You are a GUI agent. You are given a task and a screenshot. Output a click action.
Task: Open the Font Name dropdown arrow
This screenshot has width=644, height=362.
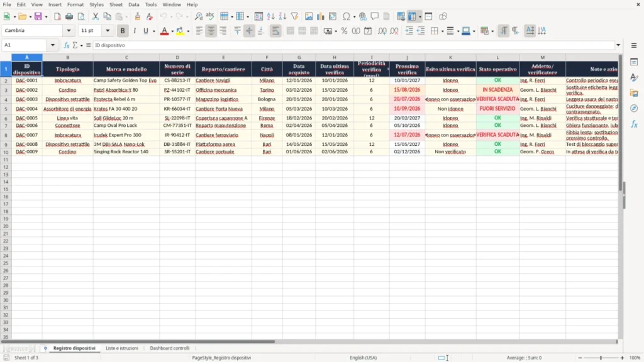(69, 31)
